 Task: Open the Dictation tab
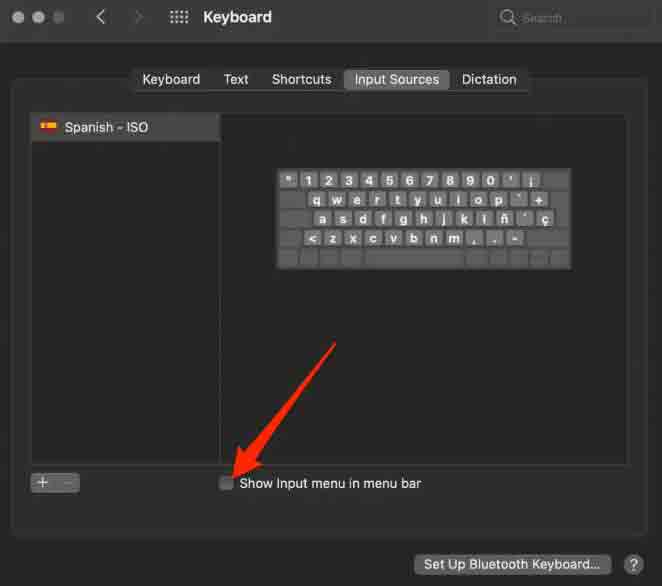tap(489, 79)
